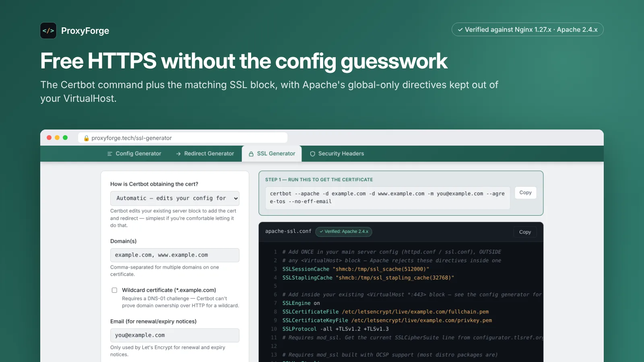Click the STEP 1 — RUN THIS heading
The width and height of the screenshot is (644, 362).
[x=319, y=180]
